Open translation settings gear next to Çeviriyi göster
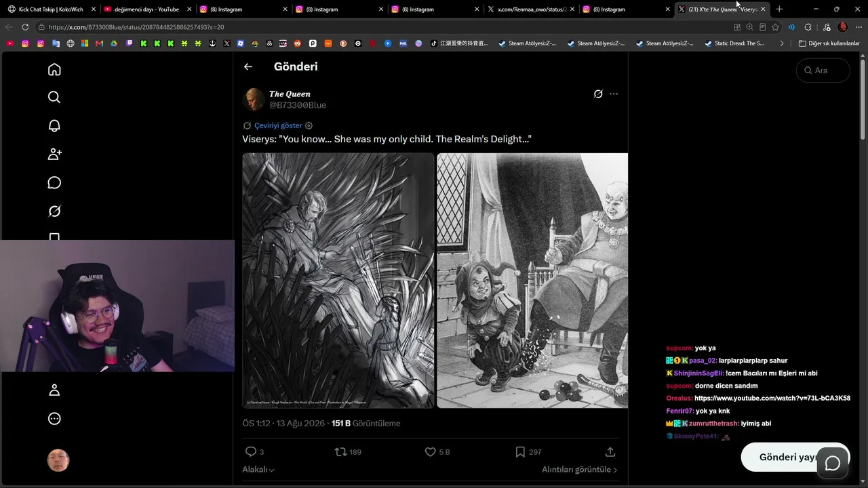The height and width of the screenshot is (488, 868). 309,125
